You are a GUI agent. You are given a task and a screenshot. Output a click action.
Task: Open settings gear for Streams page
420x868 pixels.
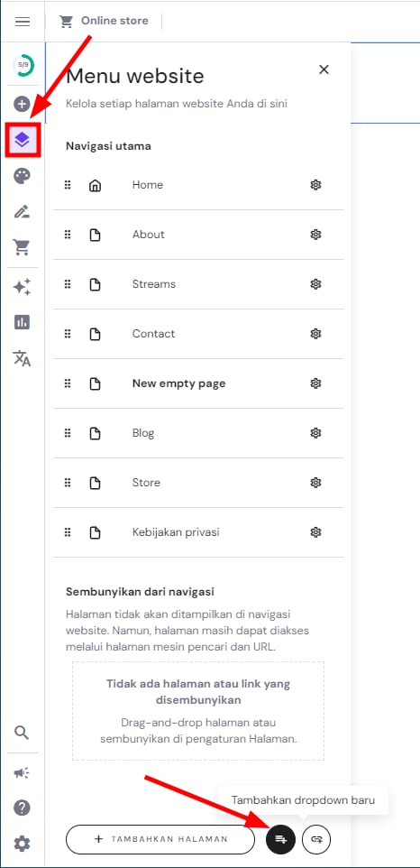pos(315,284)
